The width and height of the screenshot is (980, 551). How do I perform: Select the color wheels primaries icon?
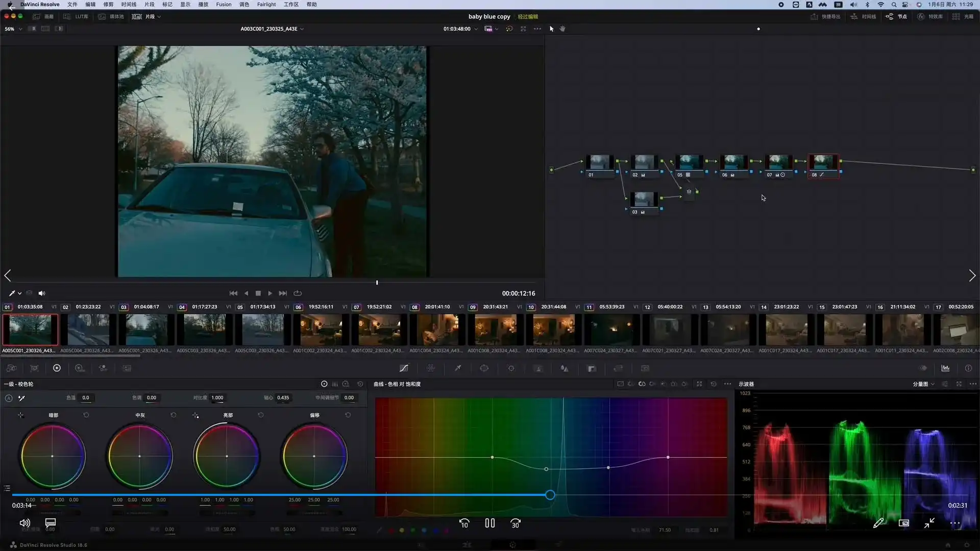(57, 368)
